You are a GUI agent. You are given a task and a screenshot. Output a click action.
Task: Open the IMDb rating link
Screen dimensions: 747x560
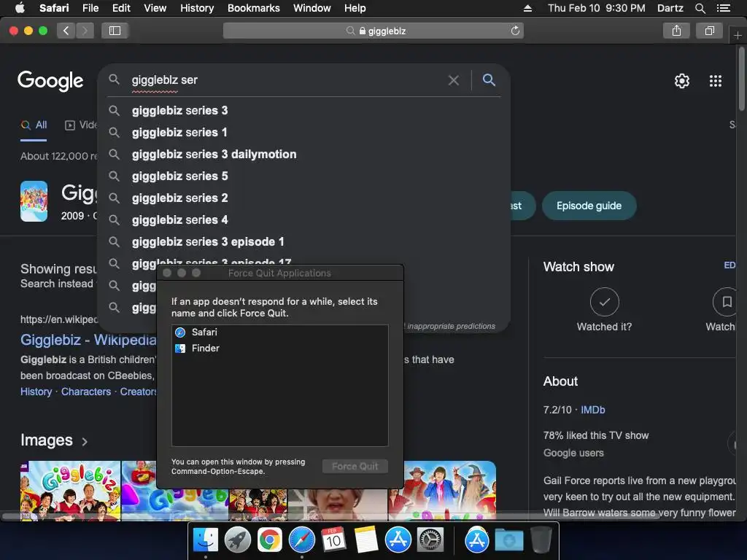pos(592,410)
